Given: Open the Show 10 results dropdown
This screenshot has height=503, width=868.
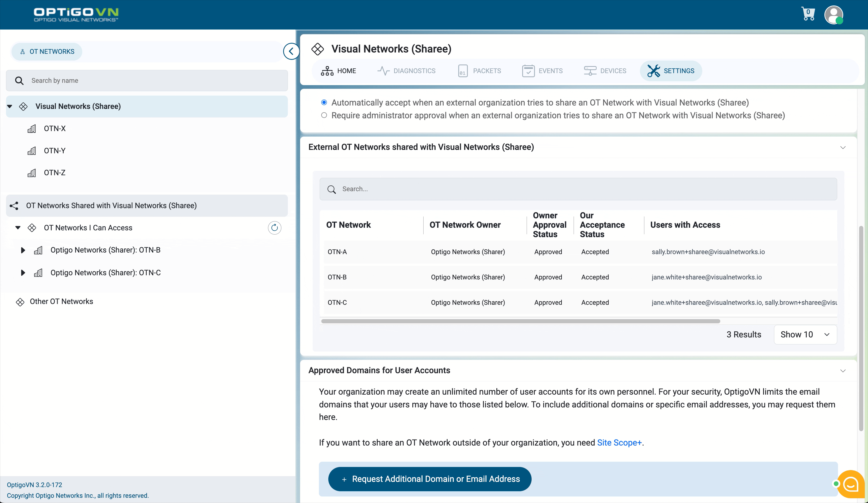Looking at the screenshot, I should [x=805, y=334].
